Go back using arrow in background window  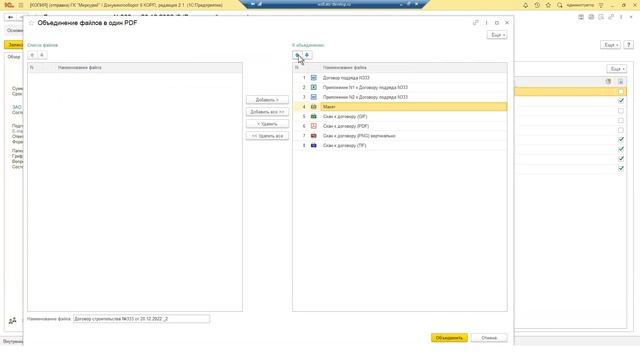click(x=11, y=17)
